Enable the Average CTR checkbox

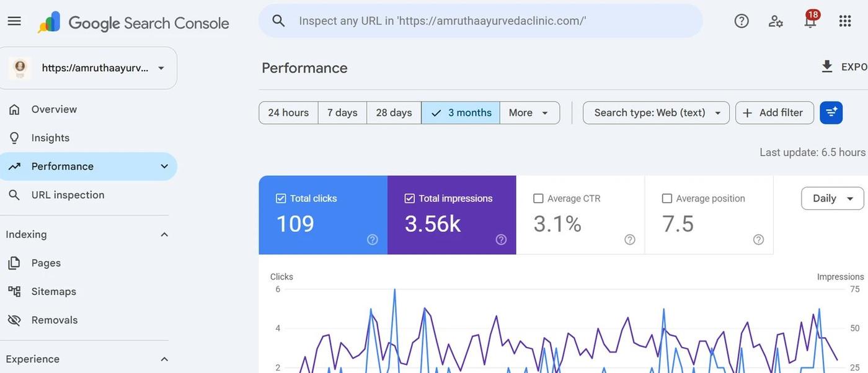pyautogui.click(x=538, y=198)
